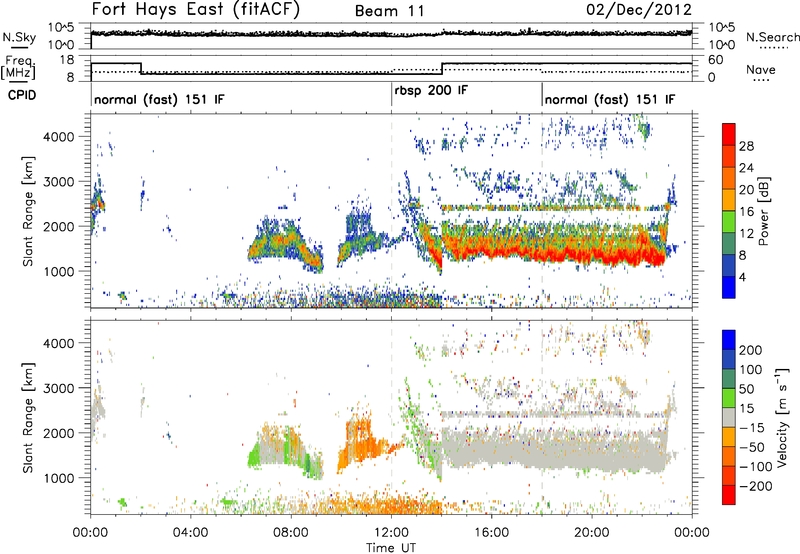The image size is (800, 554).
Task: Click the '-15' value on Velocity colorbar
Action: pos(752,428)
